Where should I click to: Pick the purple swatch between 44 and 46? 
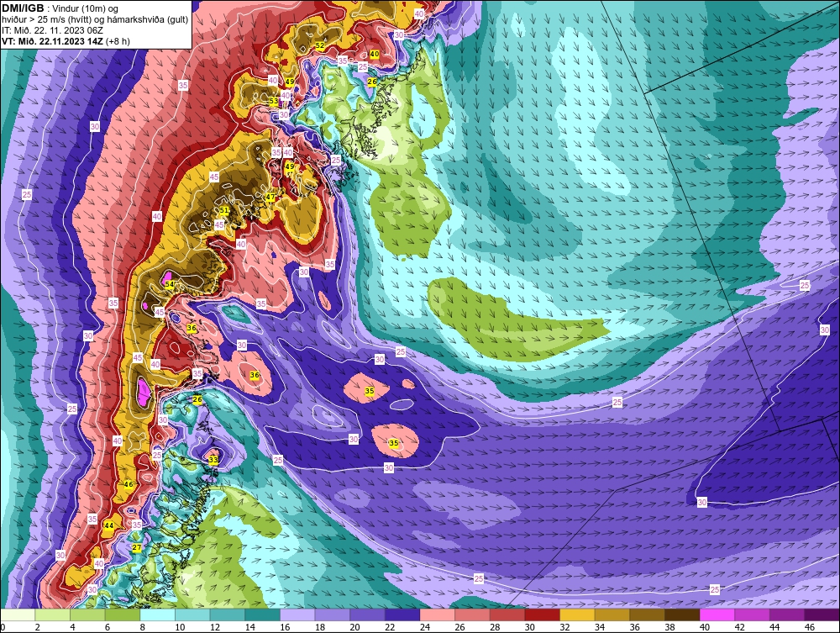[x=787, y=615]
